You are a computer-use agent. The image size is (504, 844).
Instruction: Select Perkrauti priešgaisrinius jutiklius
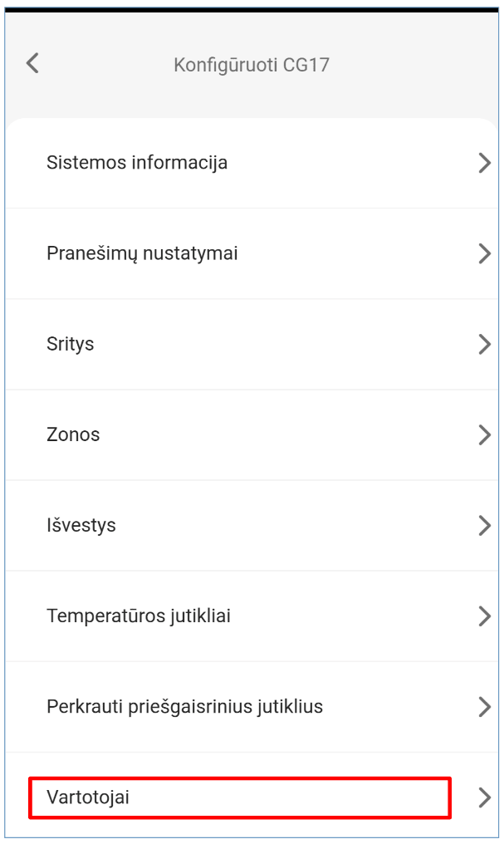point(184,707)
